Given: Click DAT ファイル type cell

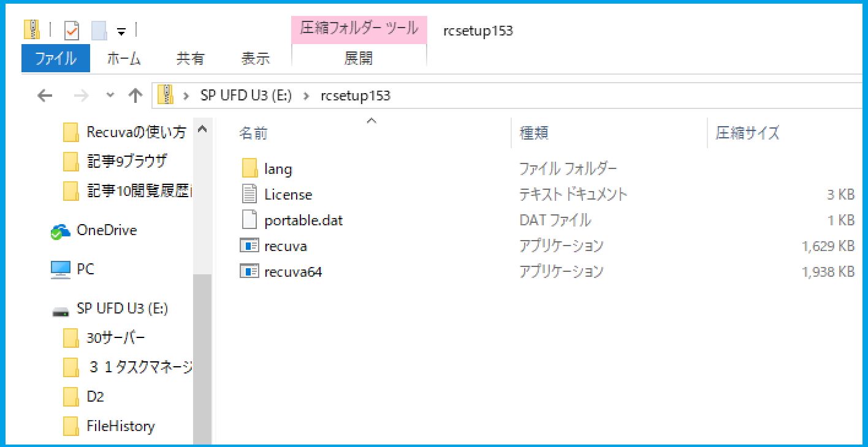Looking at the screenshot, I should tap(555, 220).
